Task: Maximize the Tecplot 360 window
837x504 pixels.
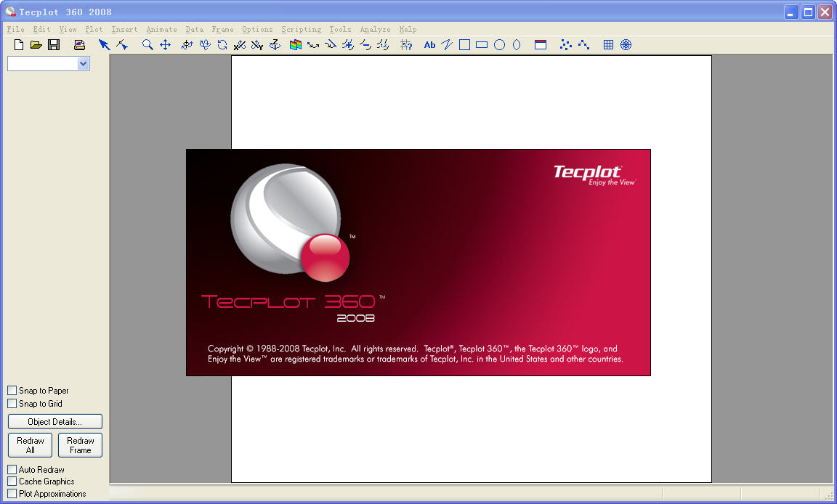Action: 808,12
